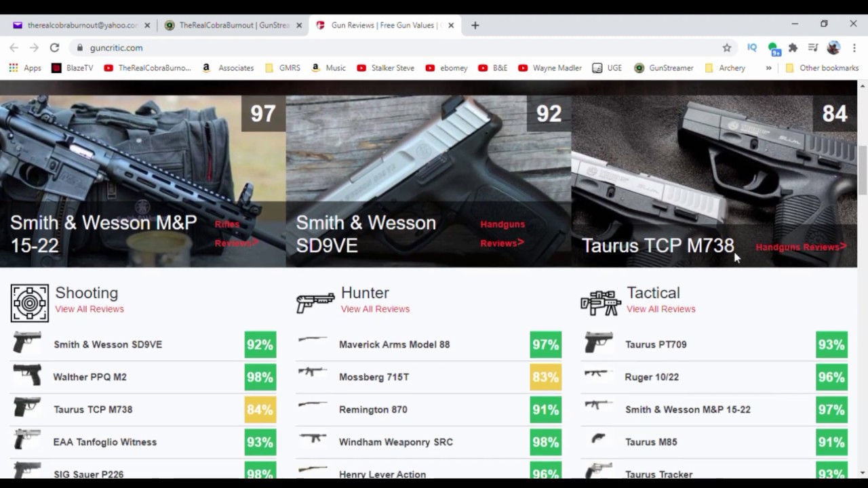Open the Wayne Madler bookmark
This screenshot has height=488, width=868.
(551, 68)
